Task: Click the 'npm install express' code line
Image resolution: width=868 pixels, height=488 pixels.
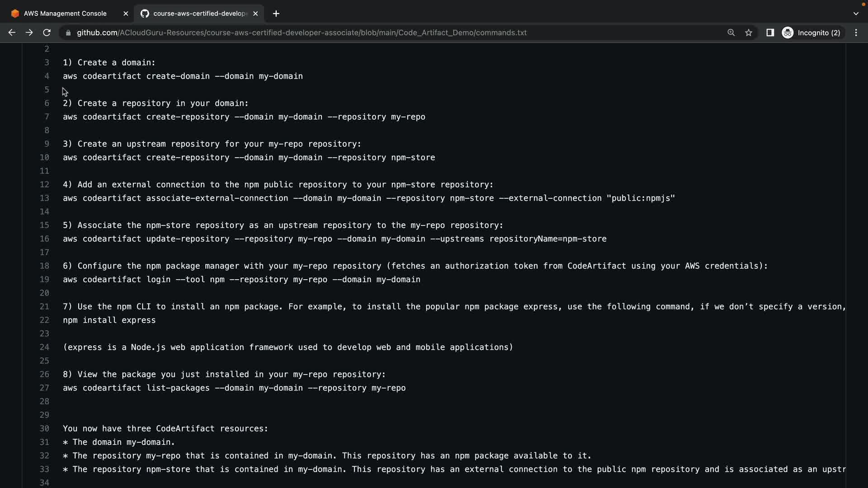Action: (109, 320)
